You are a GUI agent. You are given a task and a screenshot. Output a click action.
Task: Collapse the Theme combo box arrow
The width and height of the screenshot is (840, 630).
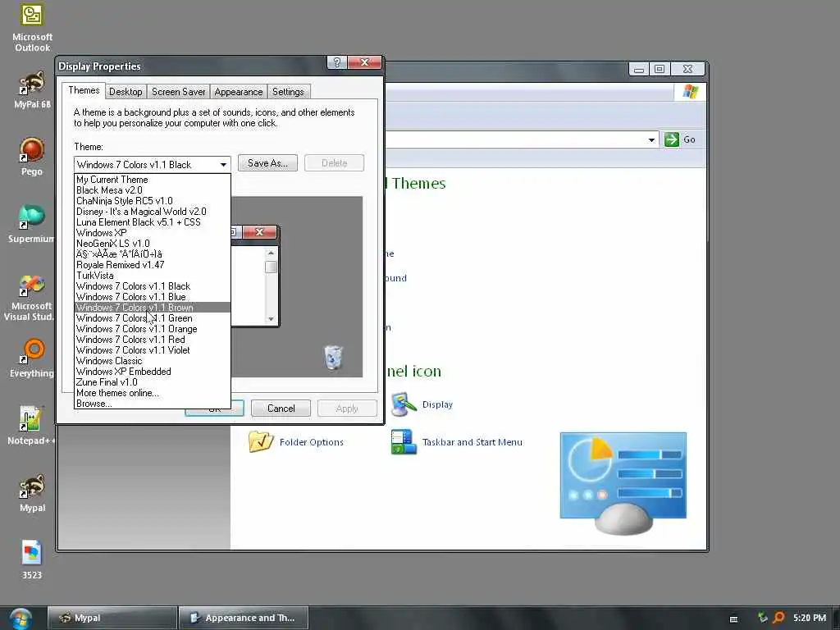[223, 164]
